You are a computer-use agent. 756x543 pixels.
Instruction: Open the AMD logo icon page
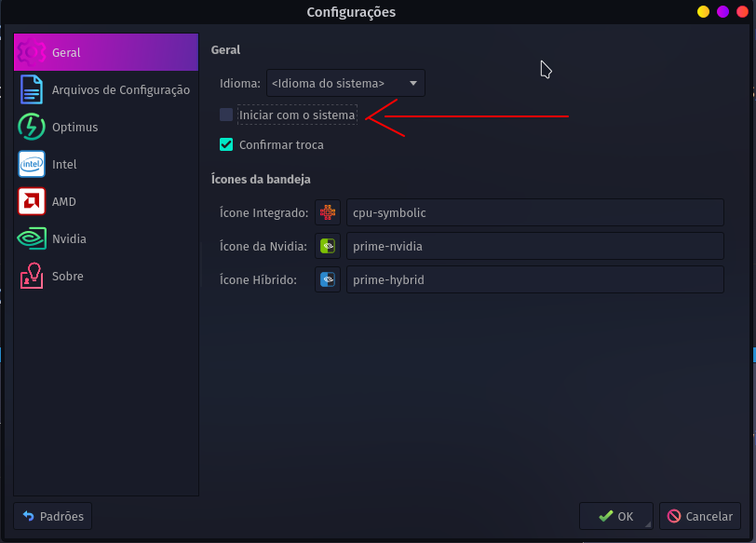point(32,201)
